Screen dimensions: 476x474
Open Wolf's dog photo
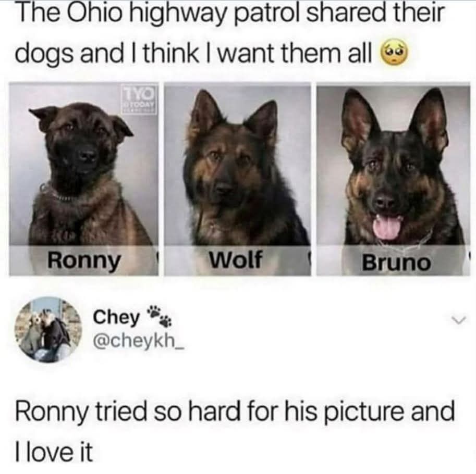point(238,179)
